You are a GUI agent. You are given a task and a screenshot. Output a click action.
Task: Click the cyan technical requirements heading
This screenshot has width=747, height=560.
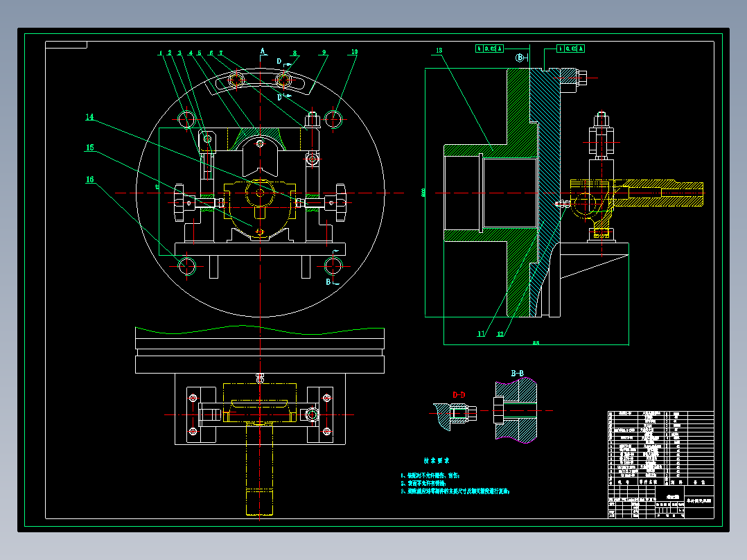coord(437,460)
